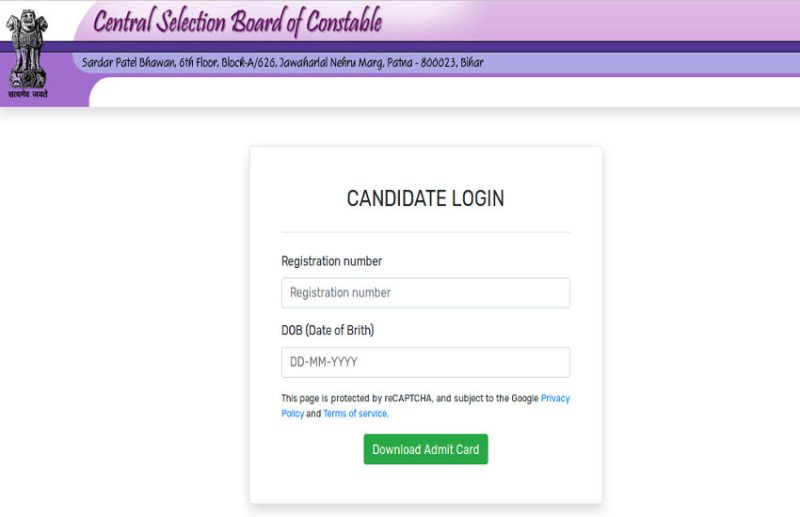Click the Registration number field label
The image size is (800, 517).
click(331, 261)
